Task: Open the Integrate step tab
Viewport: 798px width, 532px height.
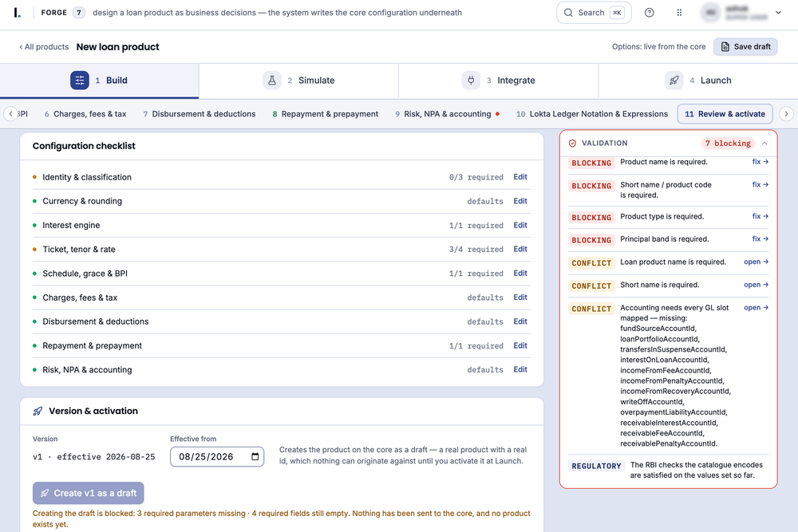Action: (498, 81)
